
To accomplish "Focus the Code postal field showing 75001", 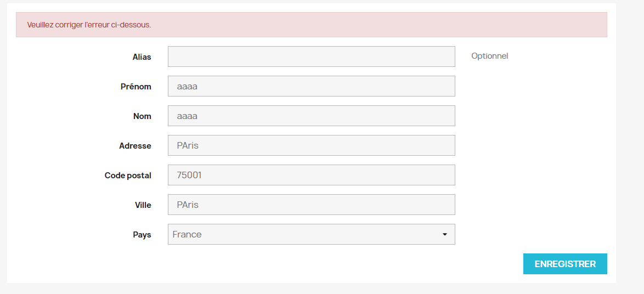I will click(311, 175).
